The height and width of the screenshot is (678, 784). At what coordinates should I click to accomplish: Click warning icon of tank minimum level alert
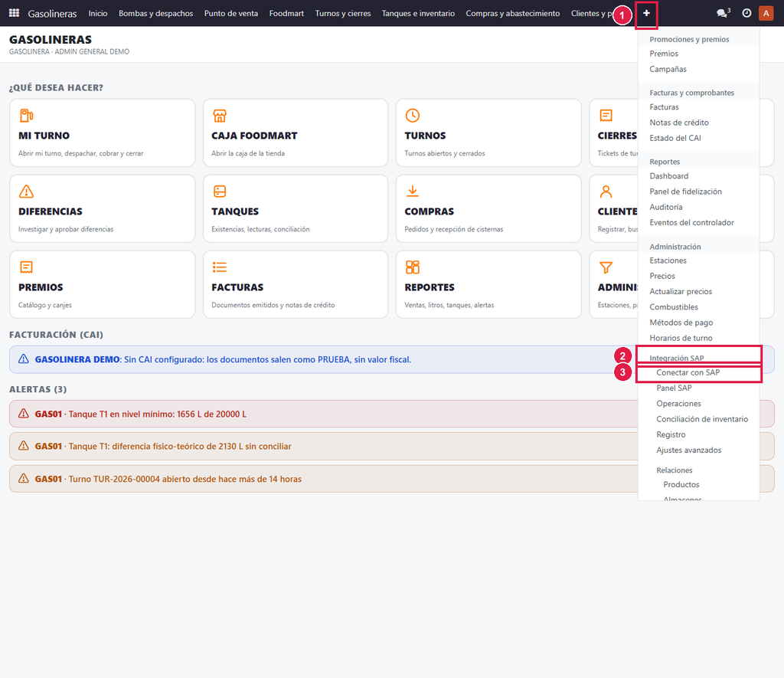pyautogui.click(x=24, y=414)
